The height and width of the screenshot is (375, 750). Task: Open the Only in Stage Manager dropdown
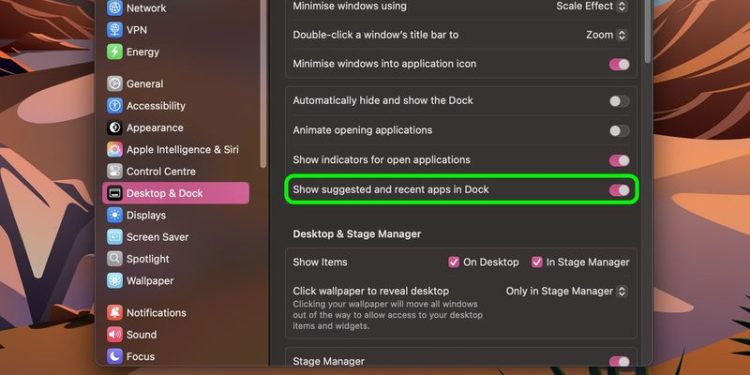coord(567,291)
